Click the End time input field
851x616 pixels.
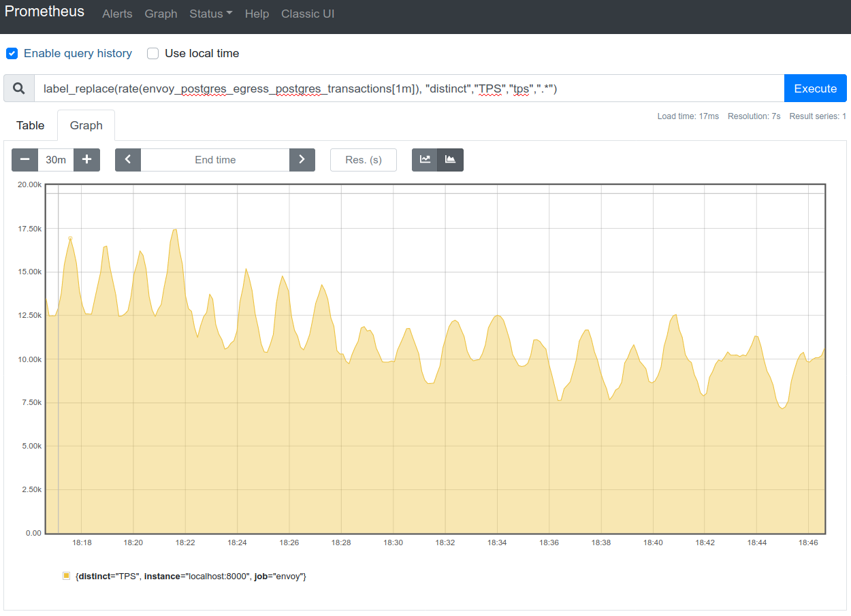coord(215,160)
